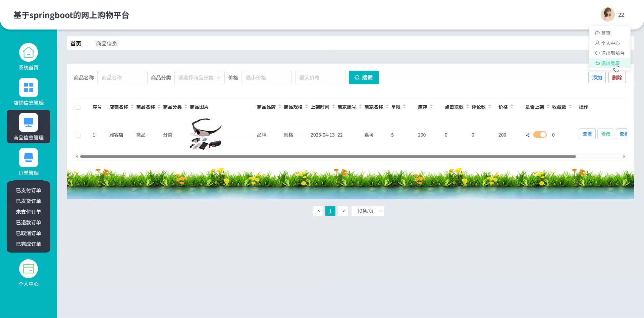Click the 嘉可 merchant name cell
Image resolution: width=644 pixels, height=318 pixels.
pos(369,135)
